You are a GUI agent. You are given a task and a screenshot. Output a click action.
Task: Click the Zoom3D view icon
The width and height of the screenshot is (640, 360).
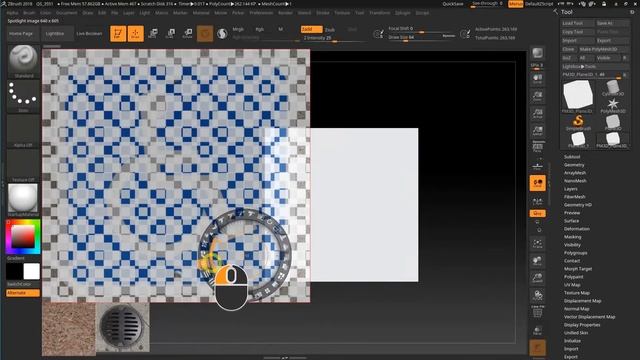tap(538, 278)
